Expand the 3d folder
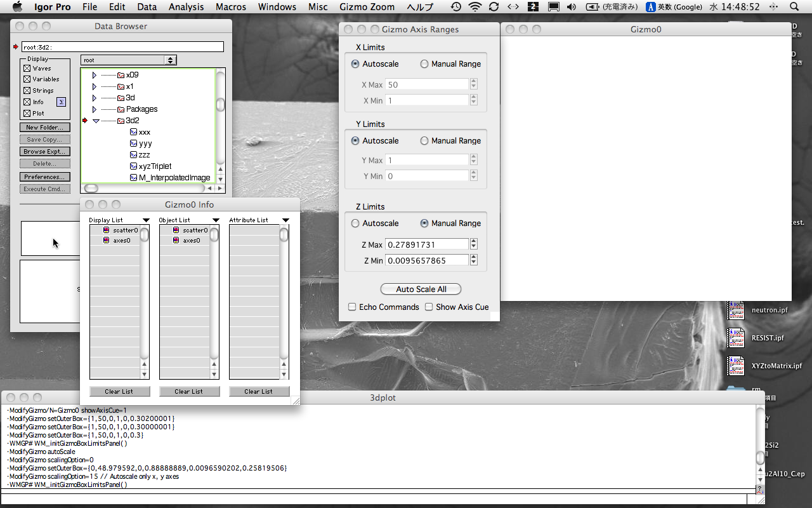Viewport: 812px width, 508px height. click(x=95, y=98)
